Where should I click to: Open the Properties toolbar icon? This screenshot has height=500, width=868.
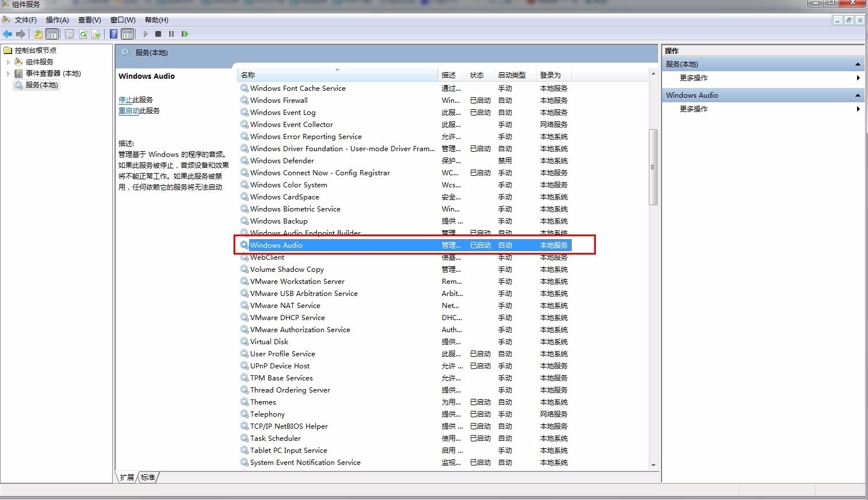(69, 34)
